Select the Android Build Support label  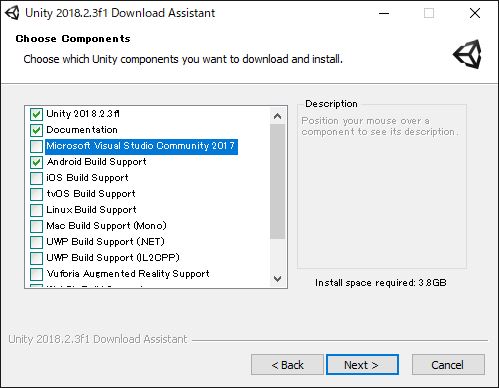tap(97, 162)
